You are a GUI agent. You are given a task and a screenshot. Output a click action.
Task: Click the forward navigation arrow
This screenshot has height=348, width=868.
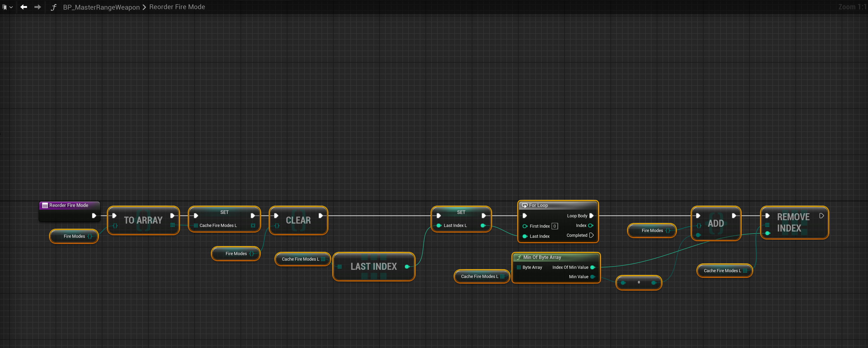38,7
